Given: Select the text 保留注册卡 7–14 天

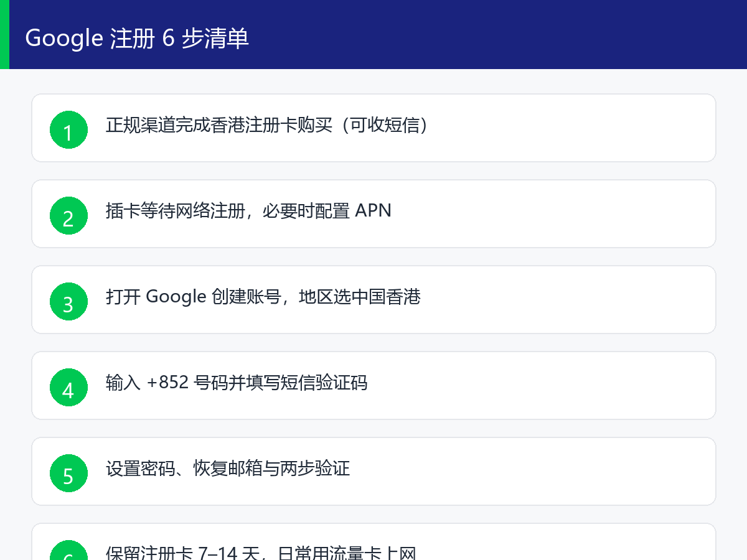Looking at the screenshot, I should [x=182, y=553].
